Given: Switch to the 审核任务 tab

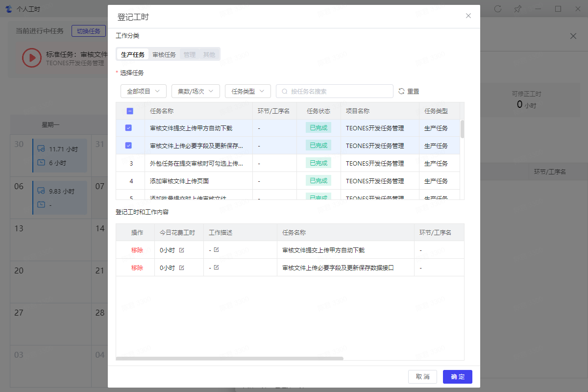Looking at the screenshot, I should pyautogui.click(x=164, y=54).
